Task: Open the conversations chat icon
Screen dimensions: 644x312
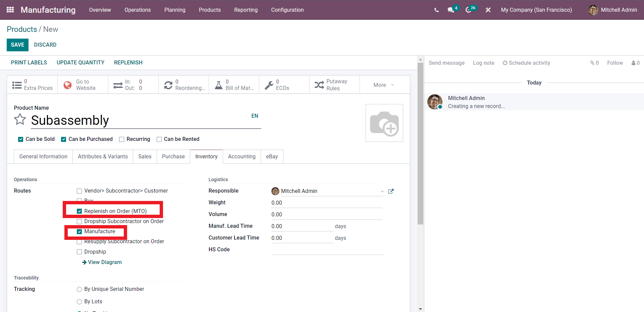Action: 451,10
